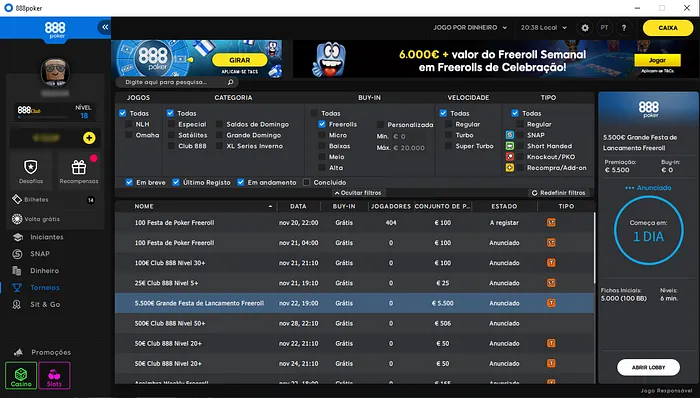Collapse filters with Ocultar filtros
Image resolution: width=700 pixels, height=398 pixels.
[x=358, y=193]
